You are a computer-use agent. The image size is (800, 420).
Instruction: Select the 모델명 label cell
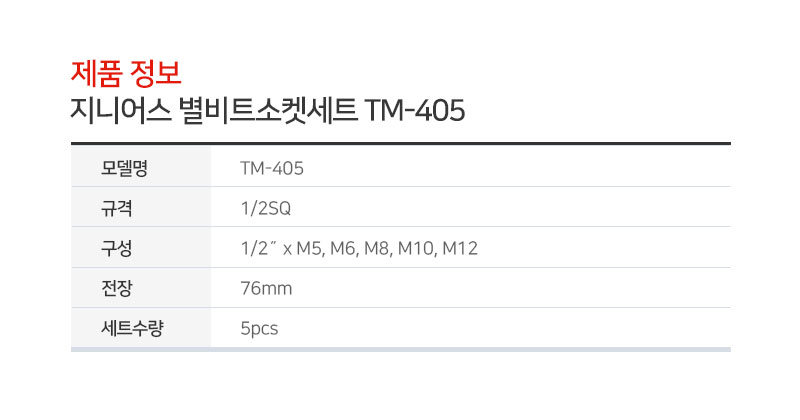(x=141, y=166)
